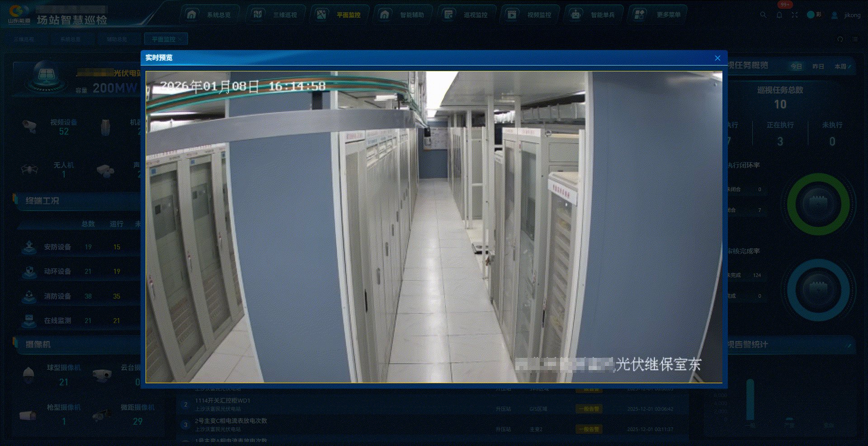This screenshot has width=868, height=446.
Task: Select the 今日 time range option
Action: [796, 66]
